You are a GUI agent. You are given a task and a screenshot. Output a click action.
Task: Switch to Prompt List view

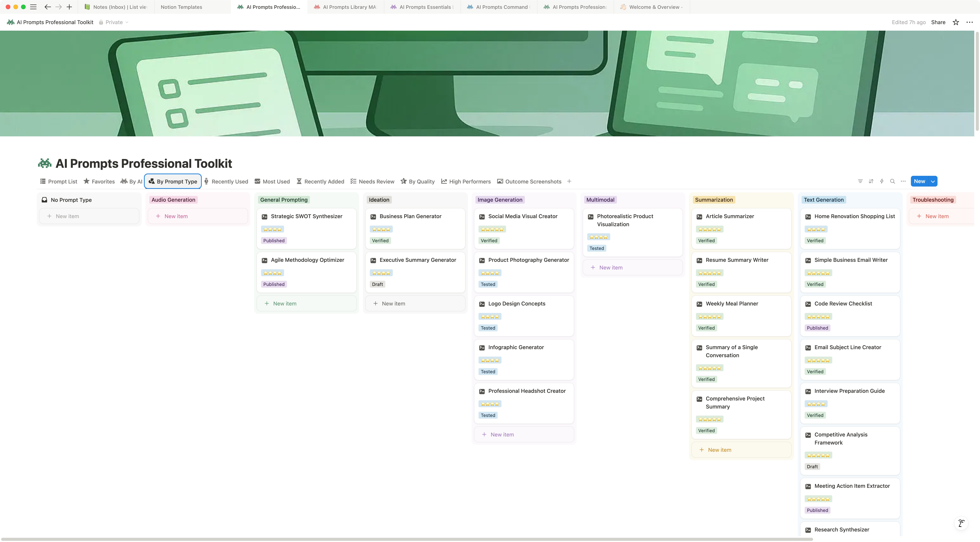(x=59, y=182)
